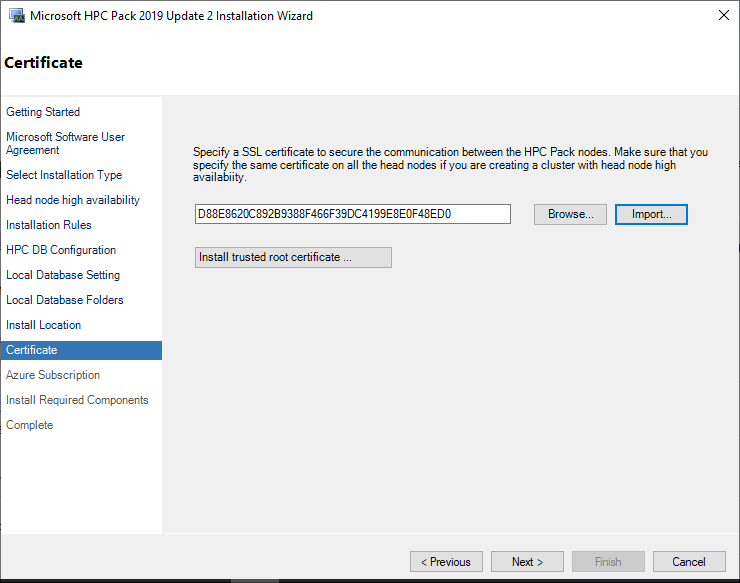Open the Getting Started step
The height and width of the screenshot is (583, 740).
(x=43, y=112)
